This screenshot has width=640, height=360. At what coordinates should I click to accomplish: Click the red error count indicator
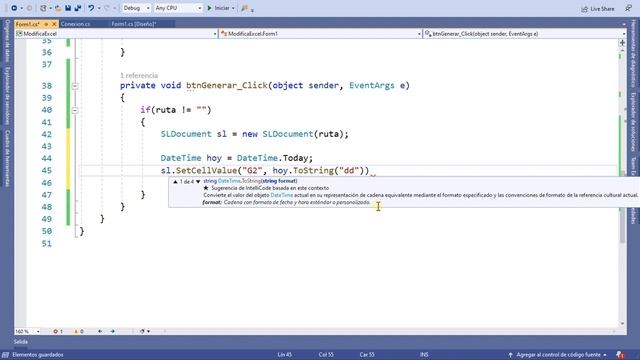point(58,331)
